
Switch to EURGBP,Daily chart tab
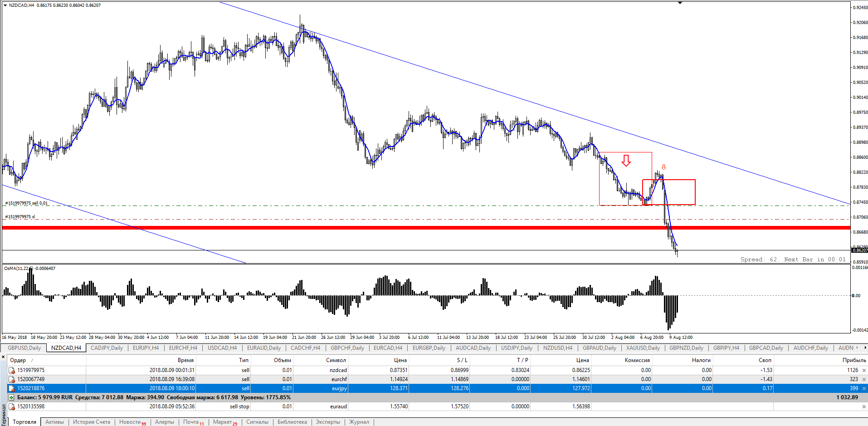pyautogui.click(x=429, y=348)
